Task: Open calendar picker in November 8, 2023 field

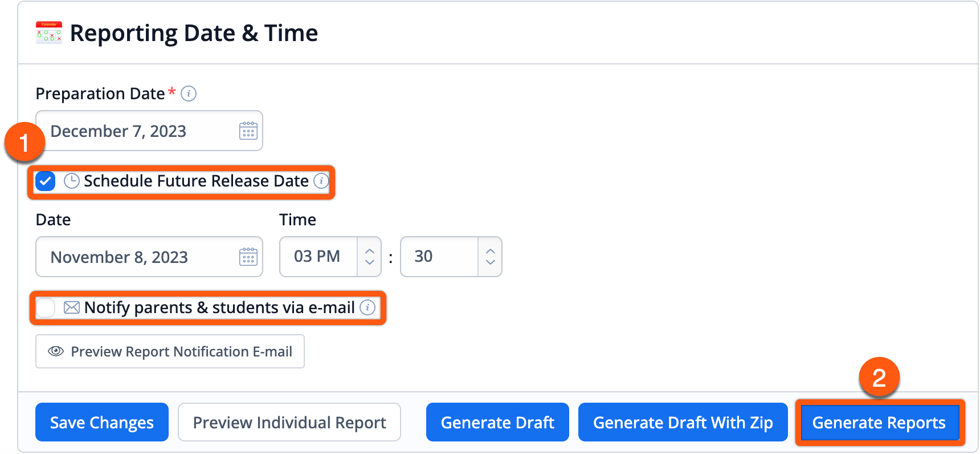Action: pyautogui.click(x=248, y=257)
